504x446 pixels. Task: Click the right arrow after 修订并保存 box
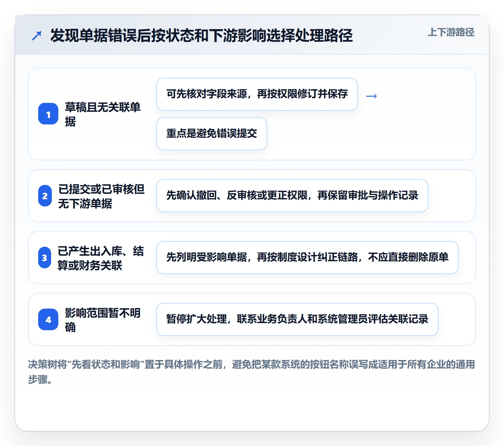[x=372, y=96]
